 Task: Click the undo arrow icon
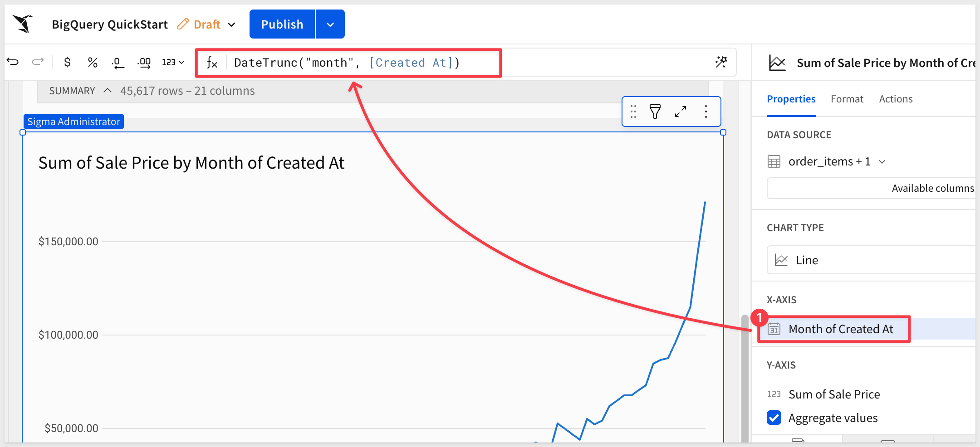(x=13, y=62)
